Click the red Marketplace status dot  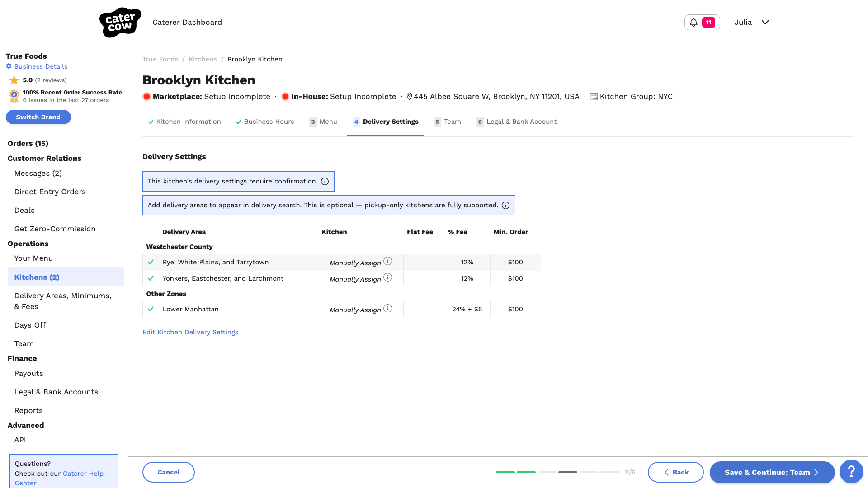point(146,96)
